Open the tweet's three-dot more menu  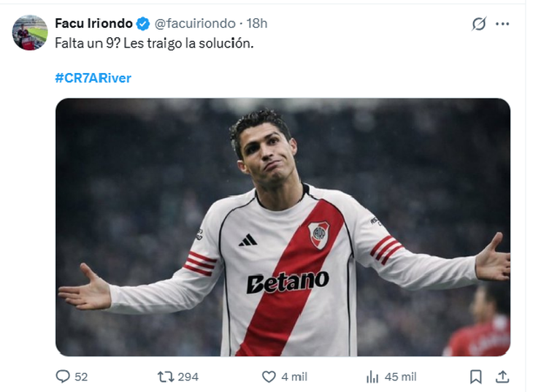pyautogui.click(x=502, y=24)
